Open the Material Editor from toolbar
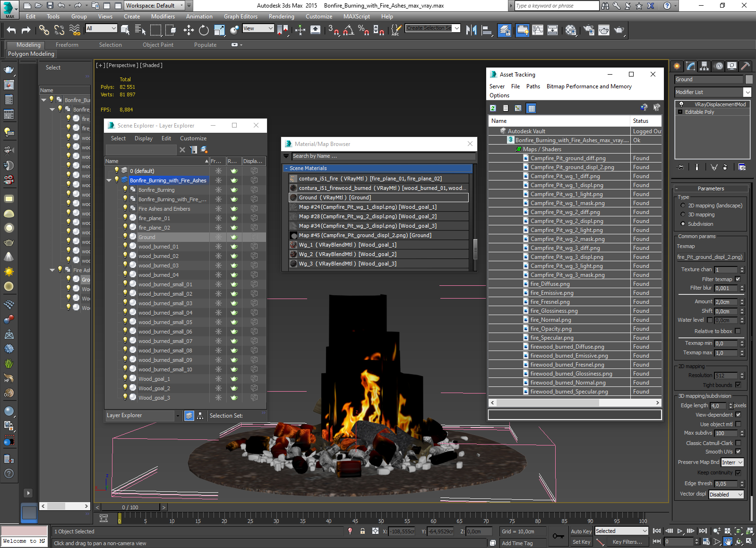756x548 pixels. pyautogui.click(x=571, y=30)
